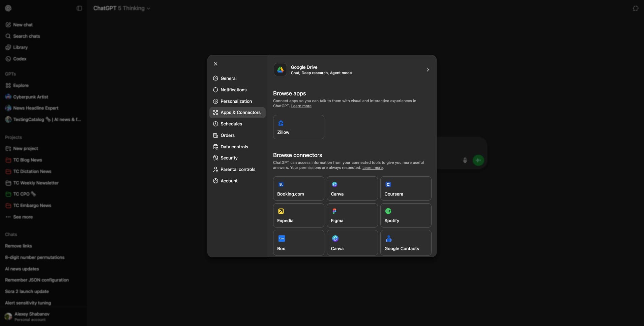Select the Spotify connector card
The width and height of the screenshot is (644, 326).
tap(406, 215)
